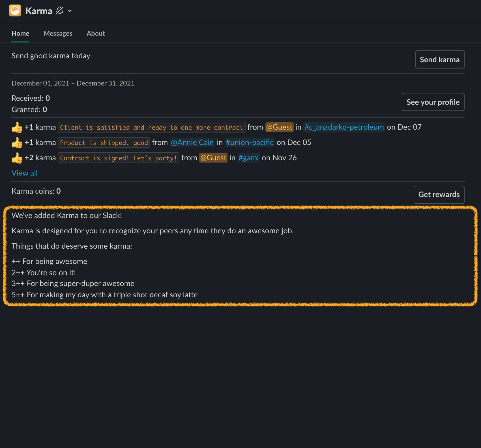This screenshot has height=448, width=481.
Task: Click @Guest mention in Nov 26 row
Action: click(x=213, y=158)
